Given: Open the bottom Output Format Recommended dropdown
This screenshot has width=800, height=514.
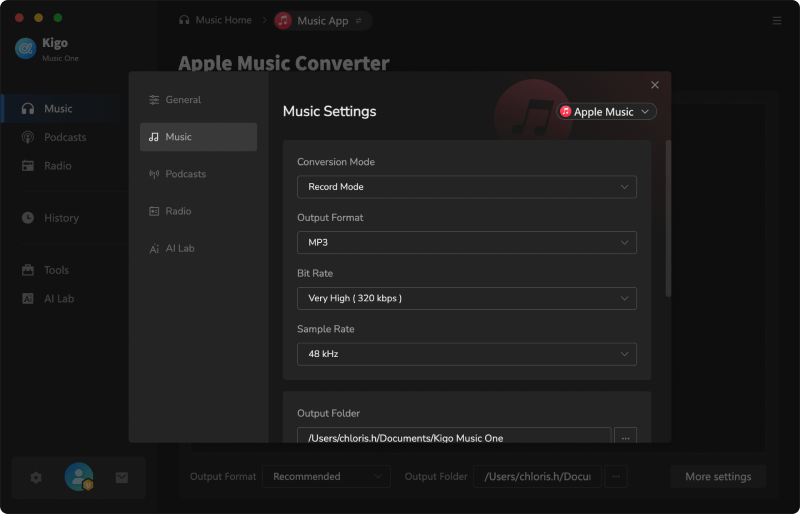Looking at the screenshot, I should (327, 476).
